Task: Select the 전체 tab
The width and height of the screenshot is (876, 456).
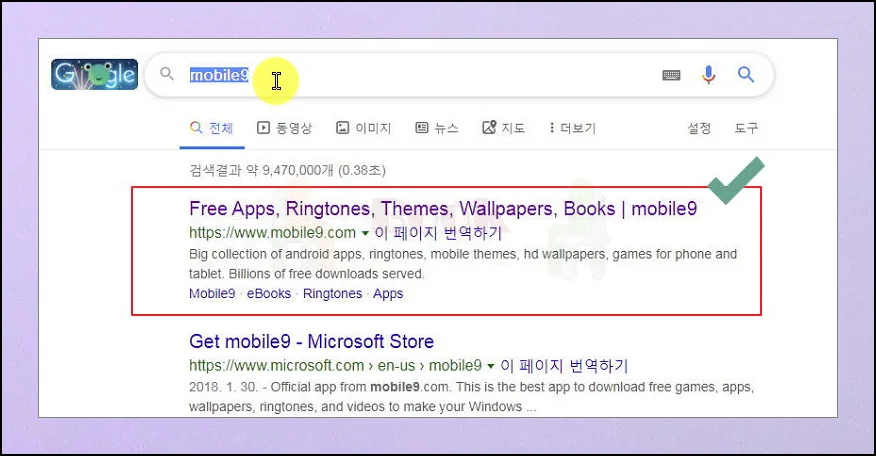Action: click(212, 128)
